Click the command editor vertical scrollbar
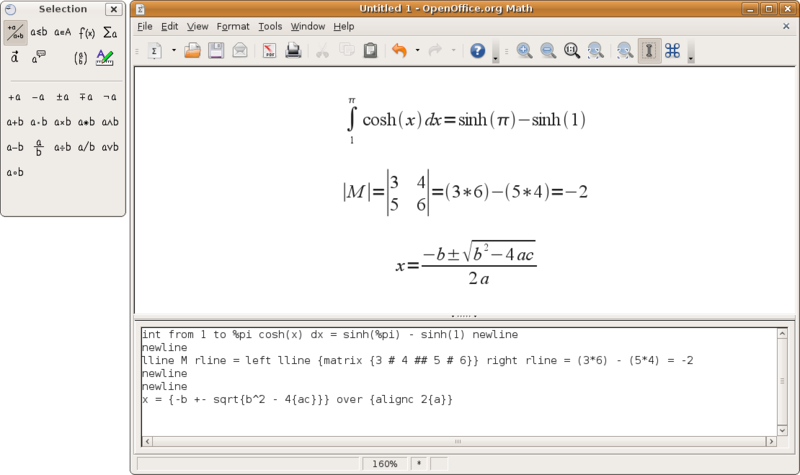 point(782,382)
